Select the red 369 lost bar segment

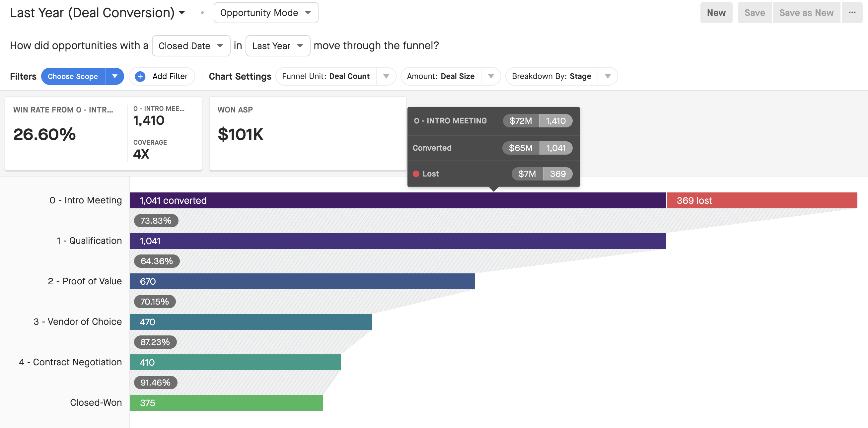coord(762,200)
